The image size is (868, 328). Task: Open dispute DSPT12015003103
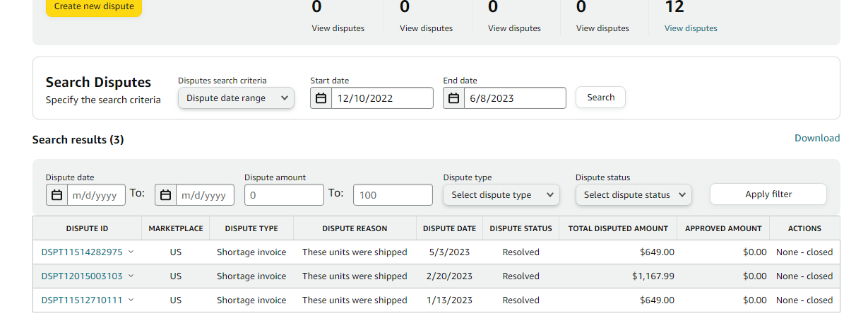pyautogui.click(x=82, y=276)
